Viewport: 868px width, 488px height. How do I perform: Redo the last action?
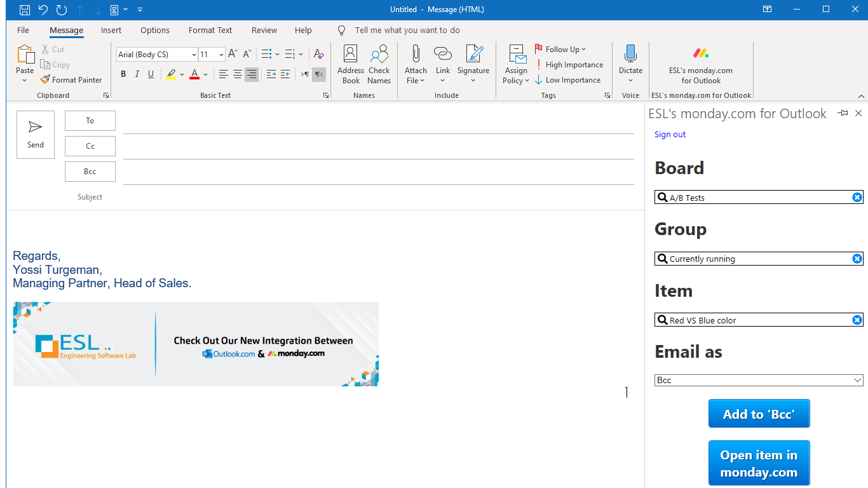pos(62,10)
